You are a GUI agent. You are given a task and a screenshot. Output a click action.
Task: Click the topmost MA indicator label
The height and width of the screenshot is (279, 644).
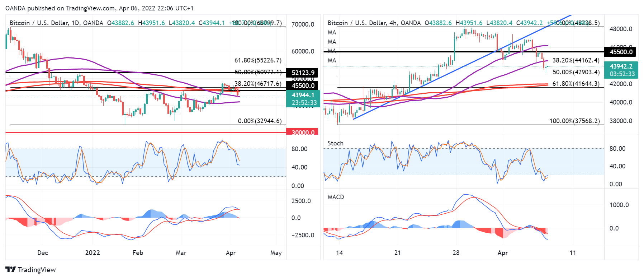332,32
